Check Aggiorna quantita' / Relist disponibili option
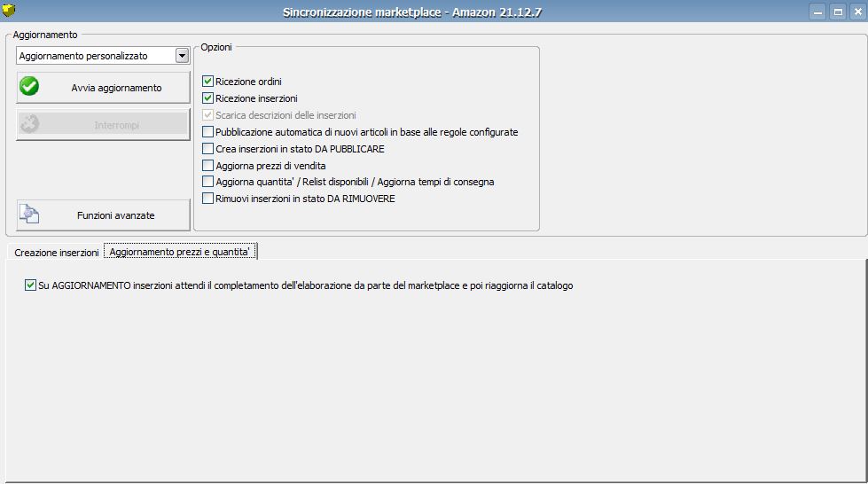Image resolution: width=868 pixels, height=484 pixels. [207, 181]
